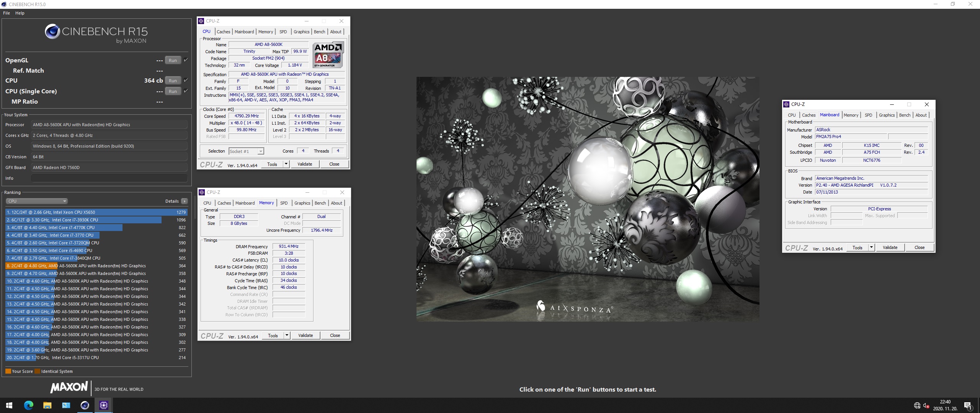980x413 pixels.
Task: Open the Socket #1 selection dropdown
Action: tap(246, 151)
